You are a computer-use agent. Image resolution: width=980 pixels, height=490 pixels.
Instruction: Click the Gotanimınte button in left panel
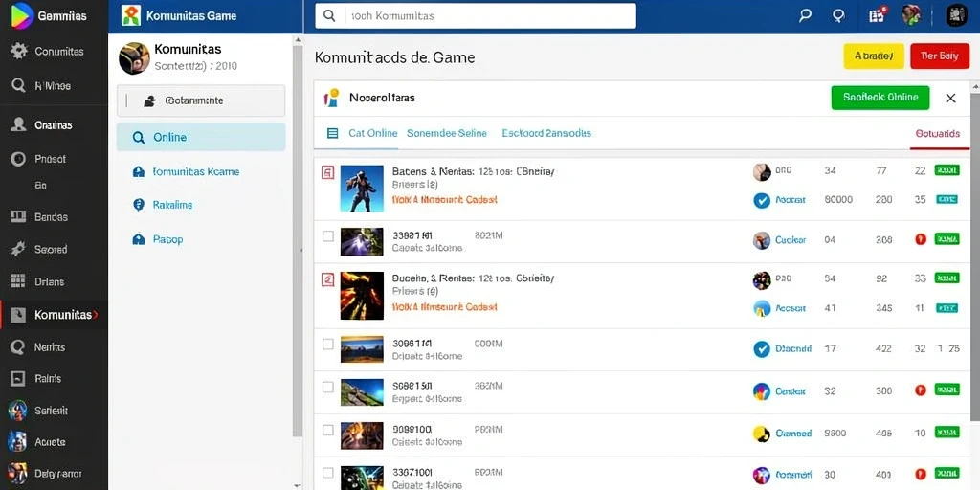pos(201,100)
